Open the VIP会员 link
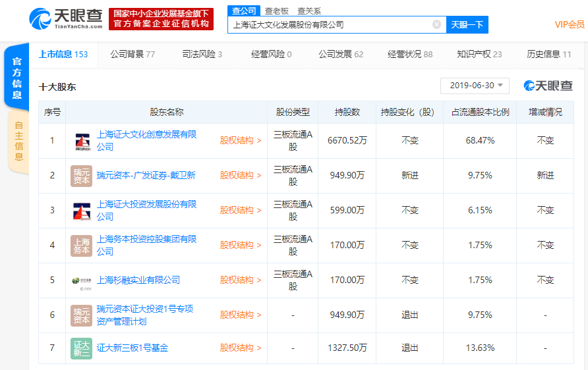Viewport: 588px width, 370px height. coord(569,24)
